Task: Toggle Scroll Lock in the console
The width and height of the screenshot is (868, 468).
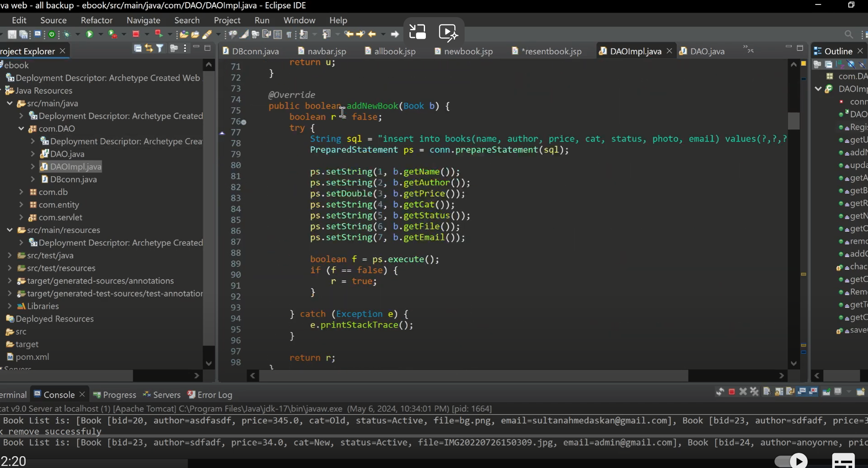Action: coord(779,392)
